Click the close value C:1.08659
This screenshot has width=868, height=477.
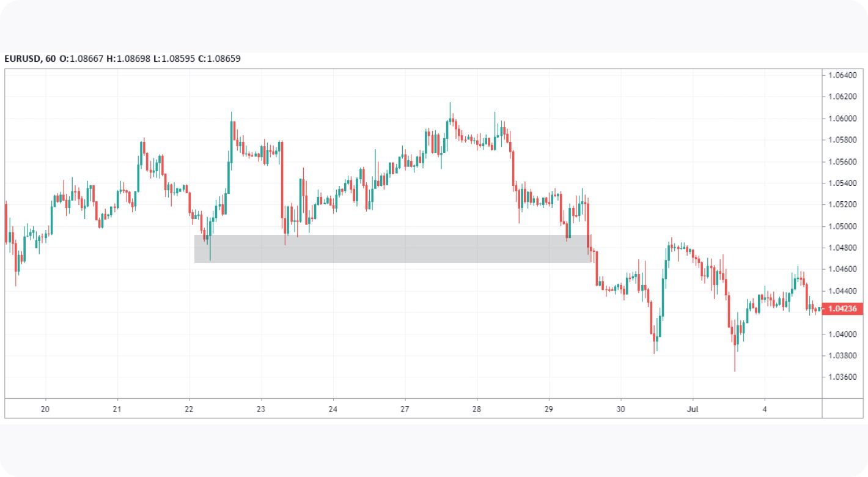[x=219, y=59]
